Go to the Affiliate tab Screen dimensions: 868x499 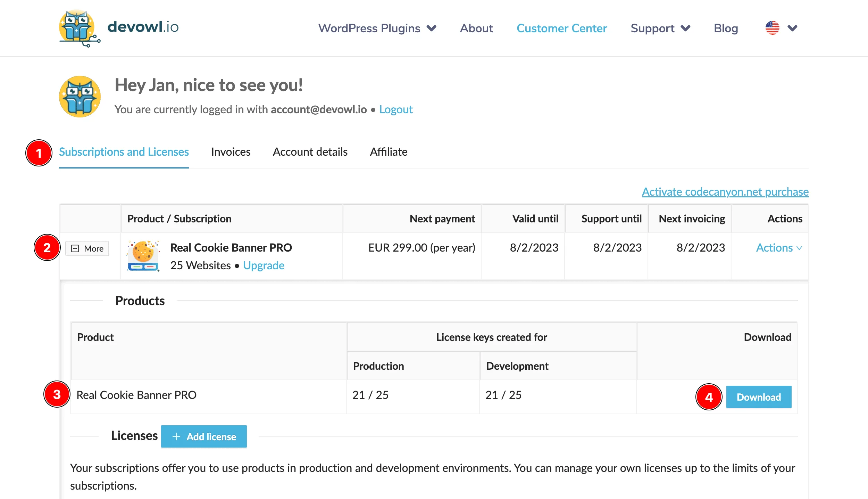(389, 152)
